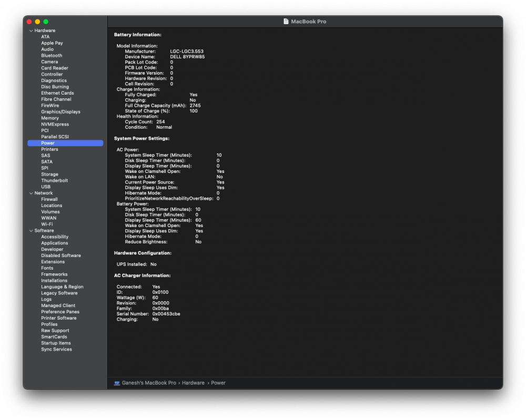Open the Extensions entry
This screenshot has height=420, width=526.
[x=53, y=262]
